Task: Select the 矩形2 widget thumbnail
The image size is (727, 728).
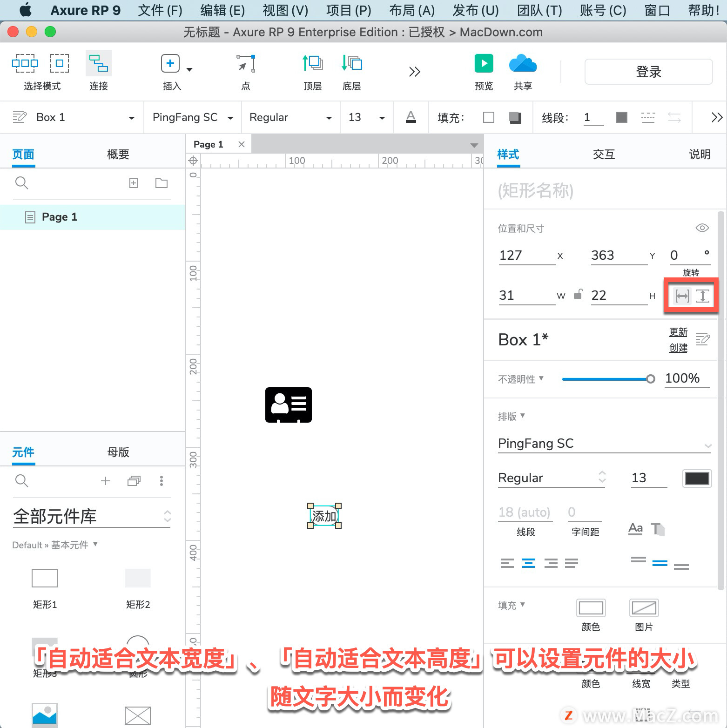Action: 138,578
